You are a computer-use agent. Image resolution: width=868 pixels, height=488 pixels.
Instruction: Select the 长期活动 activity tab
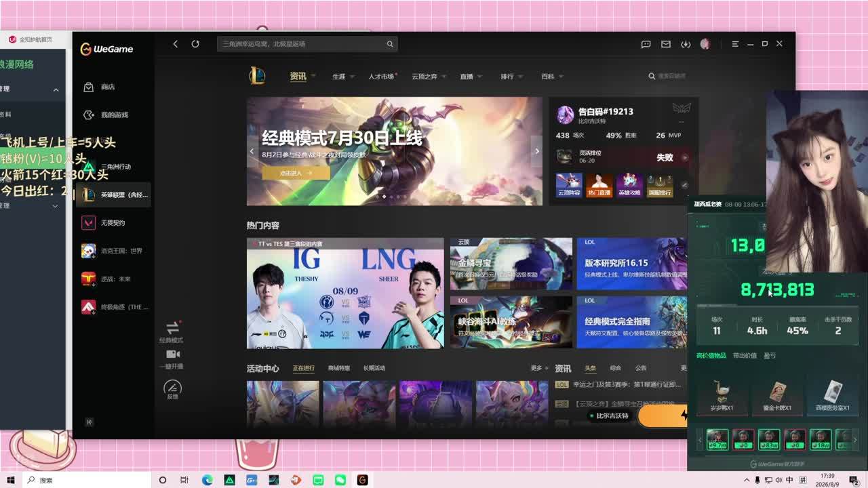374,368
